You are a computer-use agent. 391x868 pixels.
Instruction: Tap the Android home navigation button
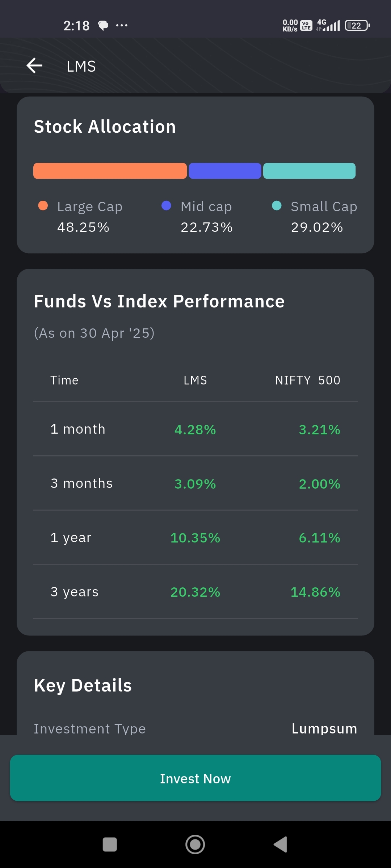[x=195, y=844]
